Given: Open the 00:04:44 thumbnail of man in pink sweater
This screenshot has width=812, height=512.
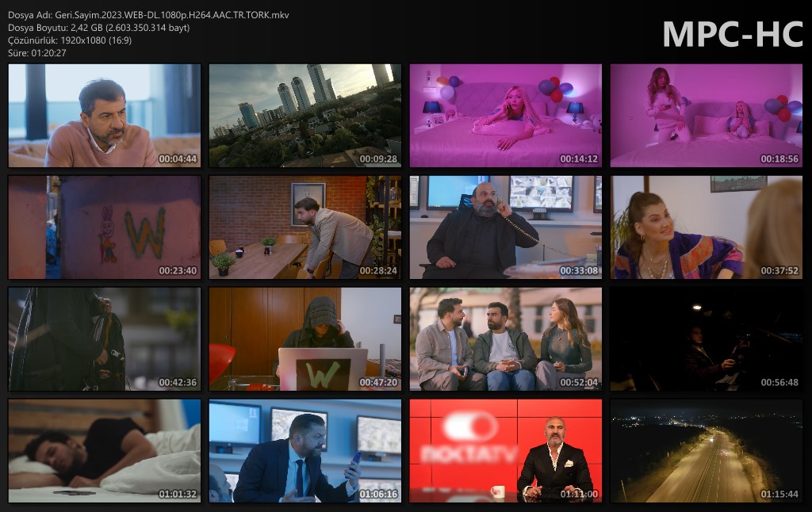Looking at the screenshot, I should point(104,116).
